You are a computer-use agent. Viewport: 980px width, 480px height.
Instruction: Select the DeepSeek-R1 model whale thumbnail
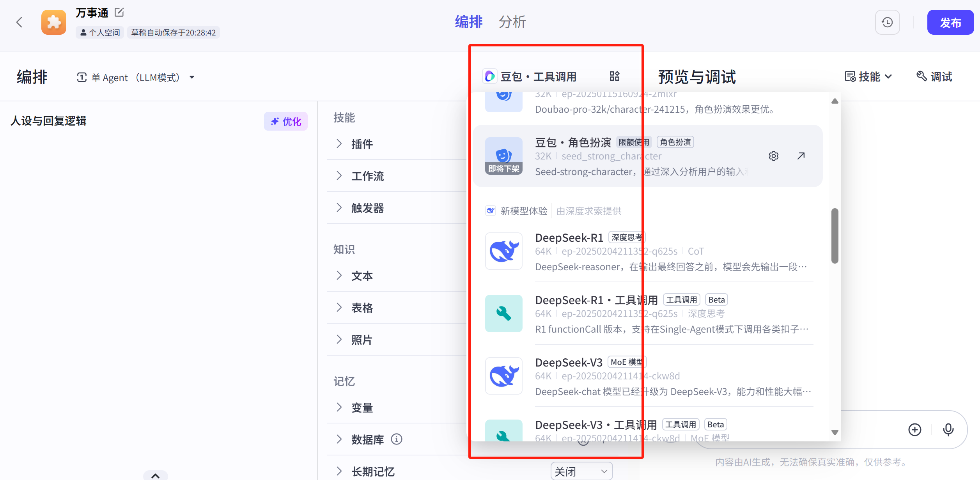coord(503,251)
